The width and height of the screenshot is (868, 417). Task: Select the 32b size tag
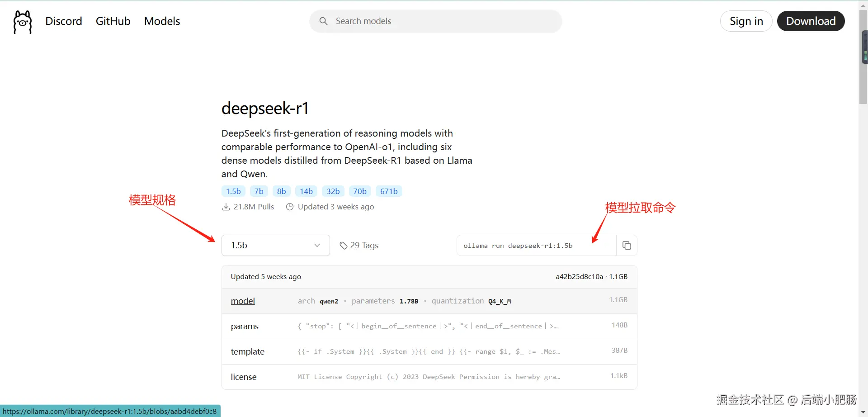[x=333, y=191]
